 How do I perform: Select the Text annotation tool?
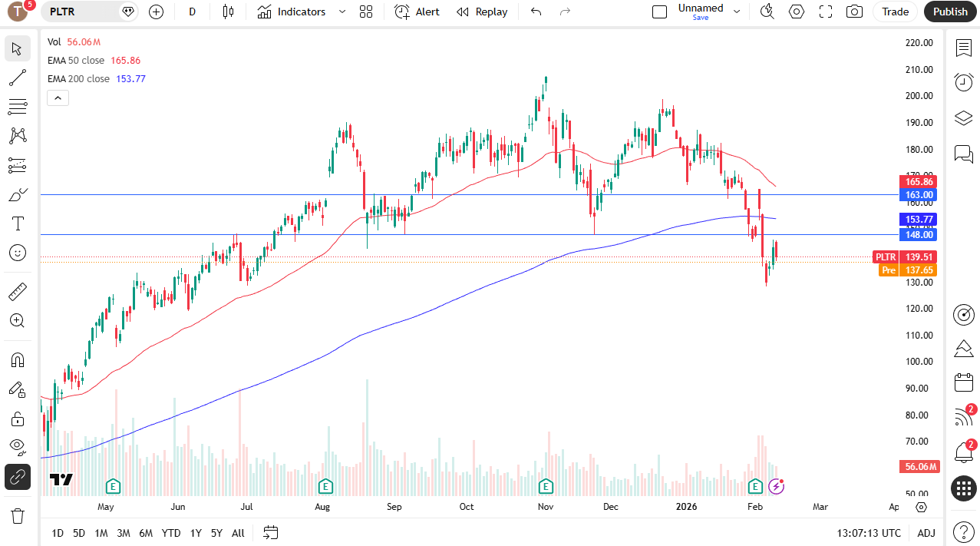point(18,223)
